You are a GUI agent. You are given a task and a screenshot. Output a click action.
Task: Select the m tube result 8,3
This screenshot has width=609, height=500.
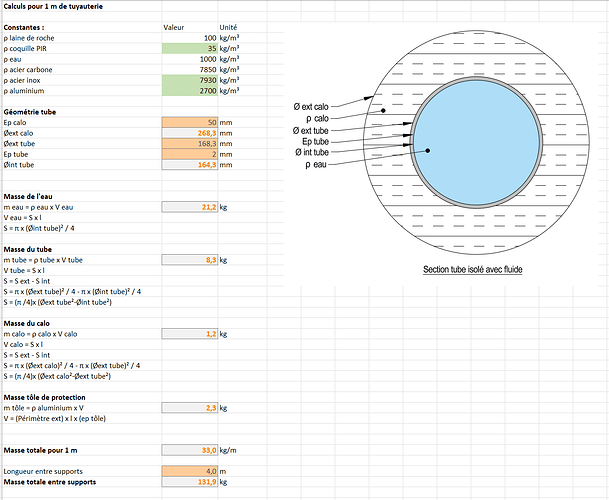pos(190,260)
